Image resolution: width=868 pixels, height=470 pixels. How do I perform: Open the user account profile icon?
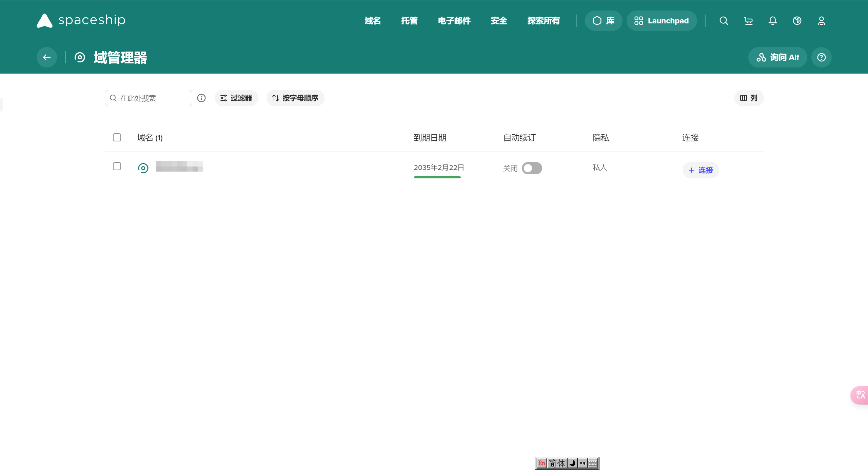(x=821, y=21)
